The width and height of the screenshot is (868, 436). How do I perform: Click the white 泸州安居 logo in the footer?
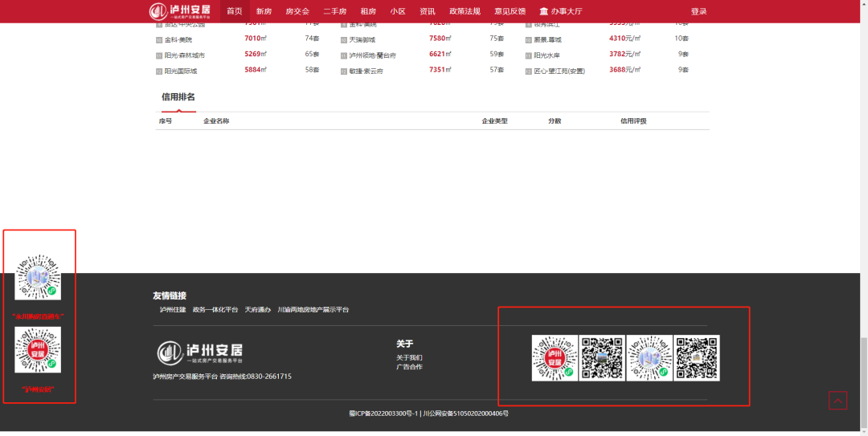200,353
